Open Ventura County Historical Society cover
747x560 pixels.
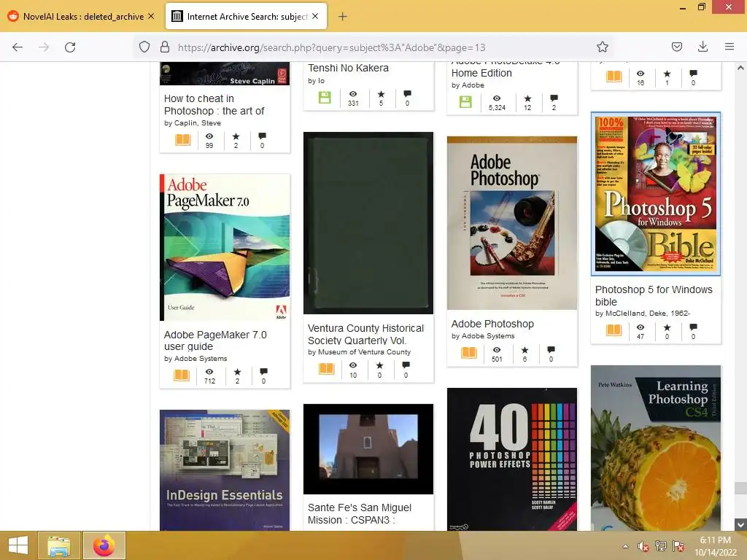point(368,223)
